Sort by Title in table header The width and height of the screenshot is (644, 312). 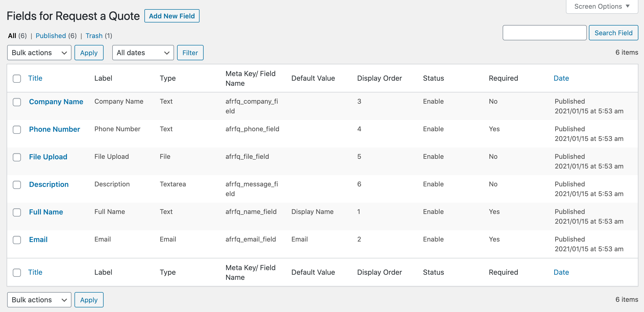[x=35, y=78]
